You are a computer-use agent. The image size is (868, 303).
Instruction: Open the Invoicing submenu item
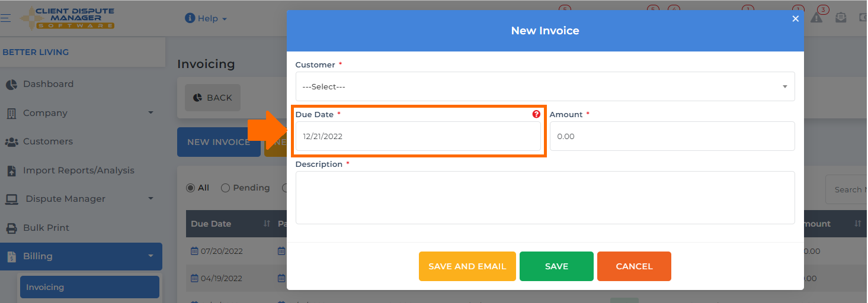pyautogui.click(x=89, y=287)
